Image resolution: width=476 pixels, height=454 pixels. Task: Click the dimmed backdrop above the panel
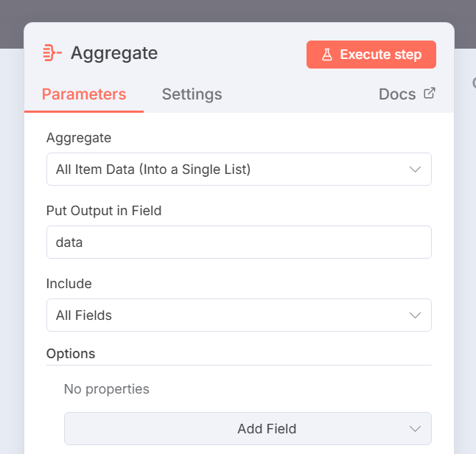tap(236, 11)
